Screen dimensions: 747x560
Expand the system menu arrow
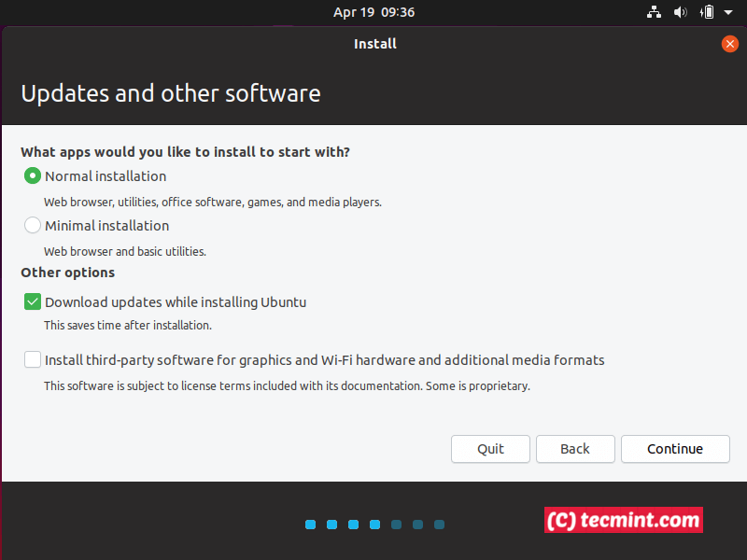click(x=728, y=12)
